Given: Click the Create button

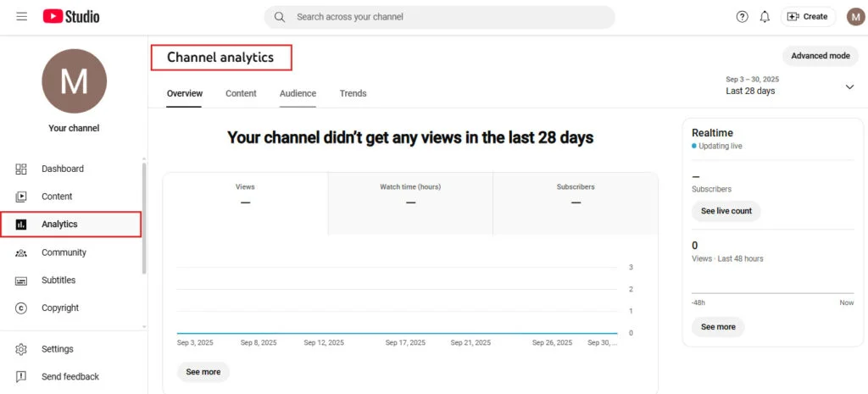Looking at the screenshot, I should click(808, 17).
